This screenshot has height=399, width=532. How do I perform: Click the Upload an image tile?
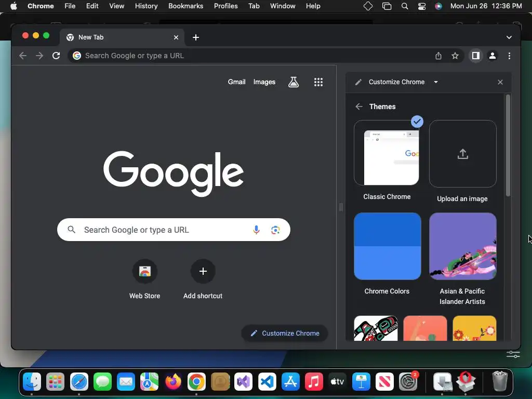[x=463, y=154]
